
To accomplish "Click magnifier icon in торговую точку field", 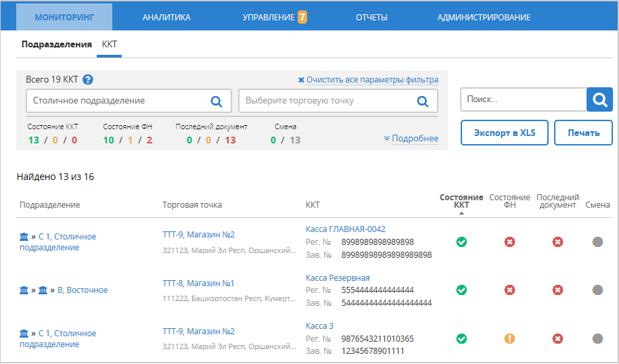I will 423,101.
